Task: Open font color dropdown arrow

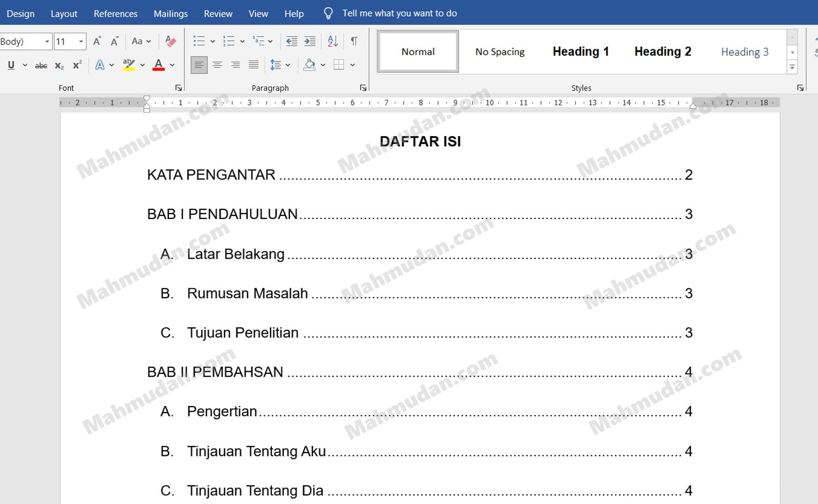Action: coord(172,65)
